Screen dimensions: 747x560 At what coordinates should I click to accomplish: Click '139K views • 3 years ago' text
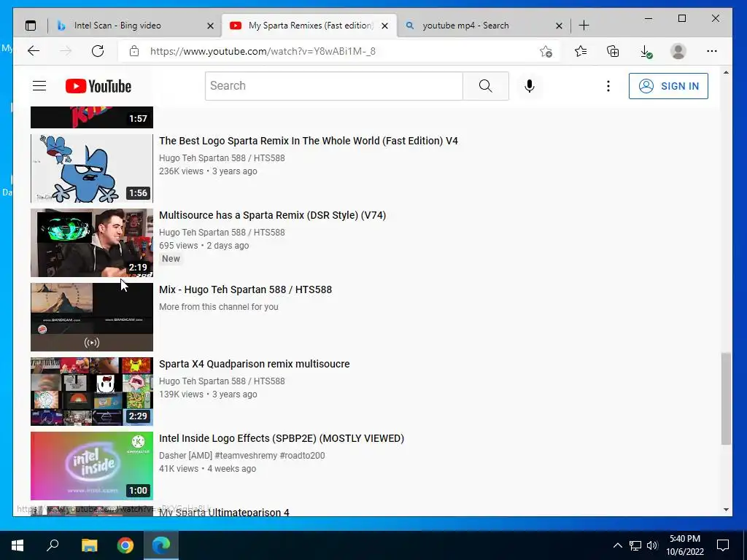(208, 394)
